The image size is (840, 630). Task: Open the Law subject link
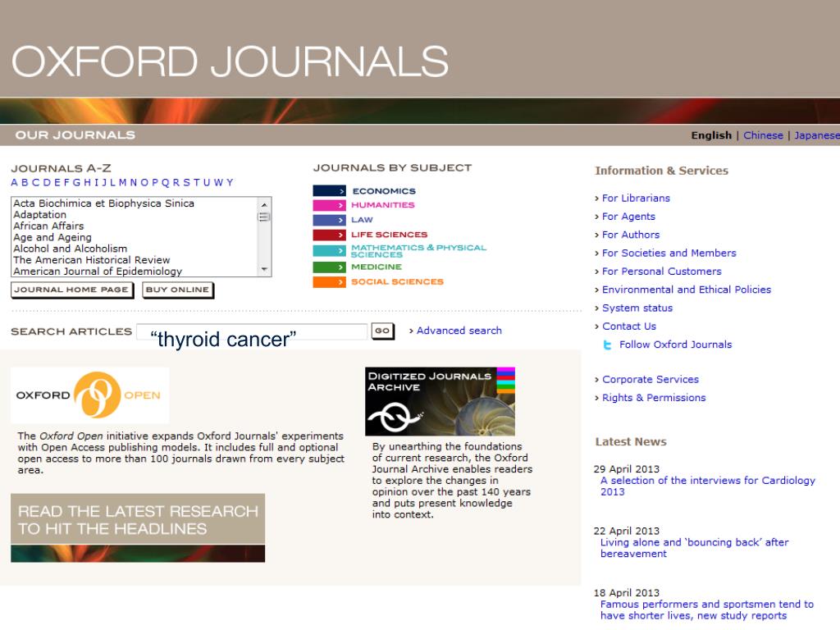click(x=362, y=220)
